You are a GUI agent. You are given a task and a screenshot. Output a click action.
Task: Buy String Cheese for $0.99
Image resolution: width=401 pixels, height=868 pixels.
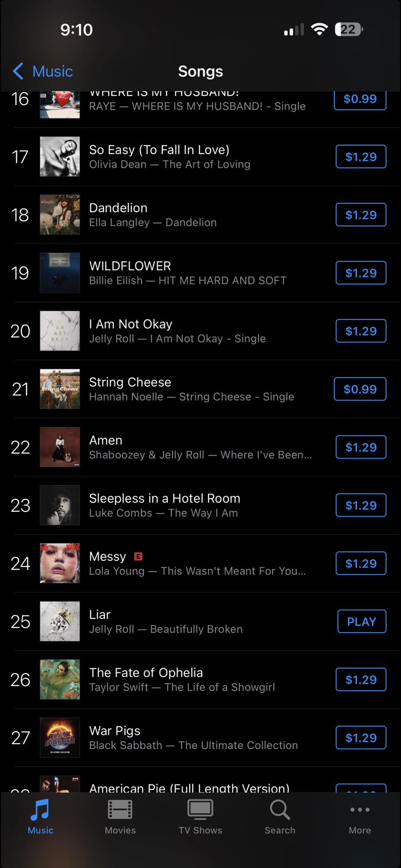tap(360, 389)
